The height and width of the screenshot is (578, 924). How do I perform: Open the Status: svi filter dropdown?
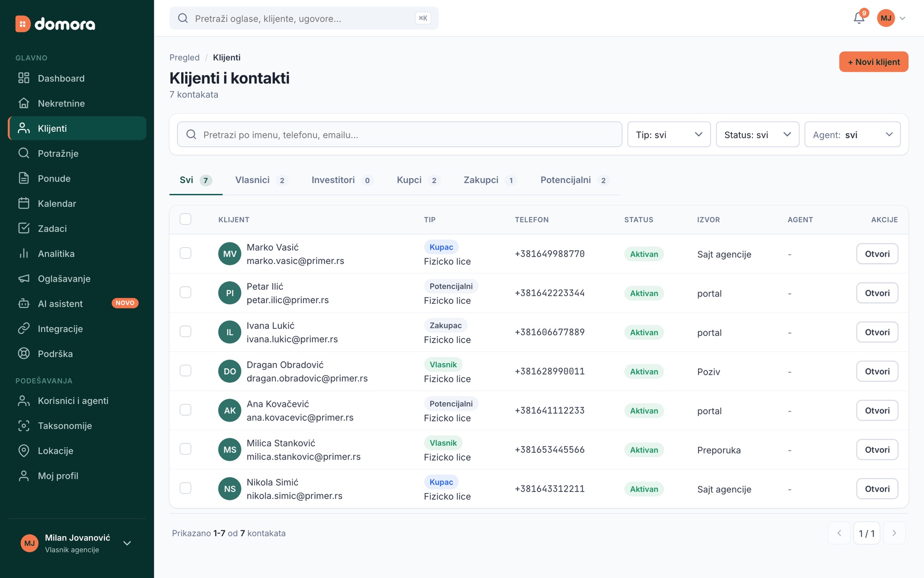tap(757, 135)
